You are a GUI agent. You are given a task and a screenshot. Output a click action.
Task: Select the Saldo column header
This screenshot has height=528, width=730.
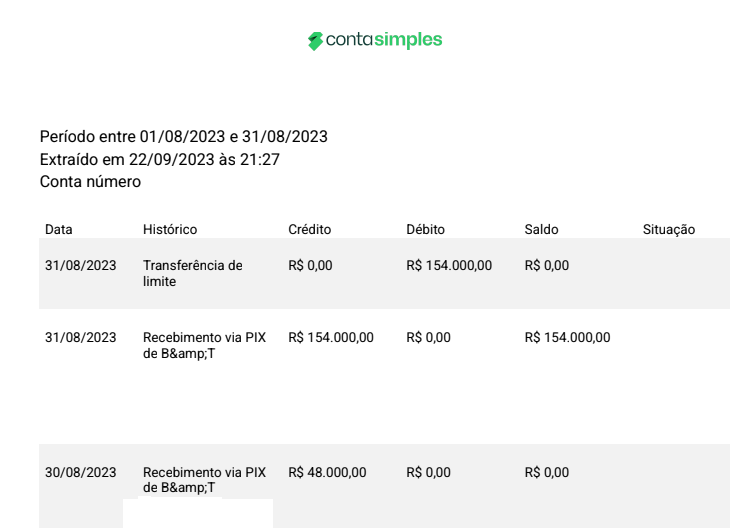tap(541, 229)
